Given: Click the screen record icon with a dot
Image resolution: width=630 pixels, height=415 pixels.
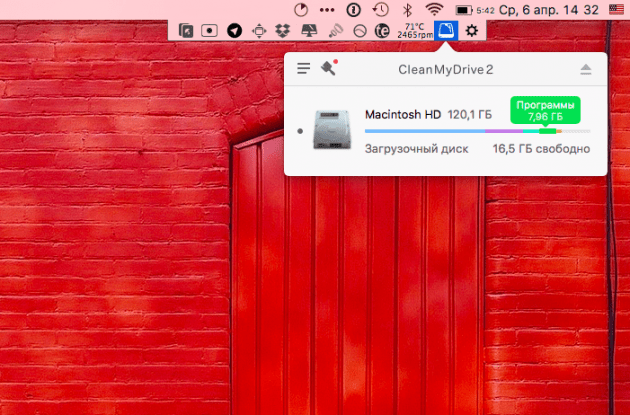Looking at the screenshot, I should tap(209, 31).
